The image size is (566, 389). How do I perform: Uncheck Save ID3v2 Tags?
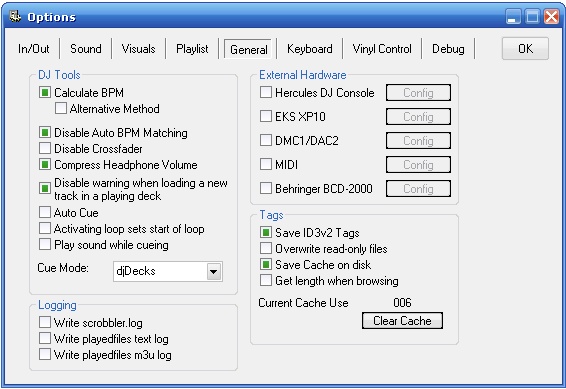[266, 232]
